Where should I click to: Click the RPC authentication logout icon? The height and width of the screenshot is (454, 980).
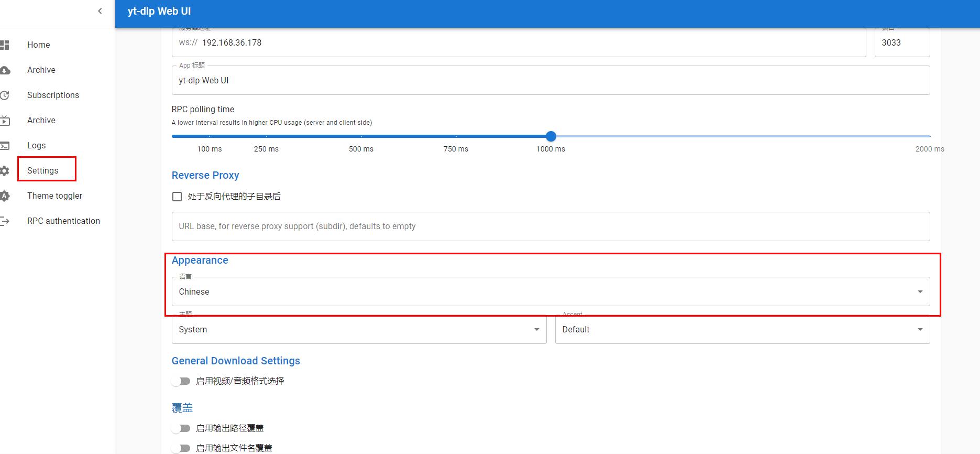[x=5, y=221]
